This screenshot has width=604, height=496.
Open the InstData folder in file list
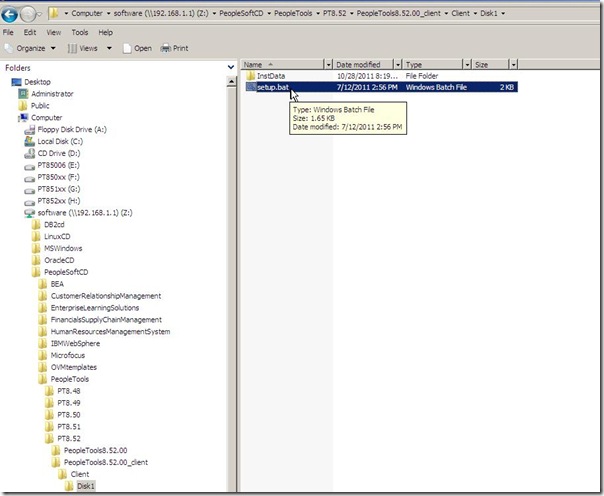pos(270,76)
